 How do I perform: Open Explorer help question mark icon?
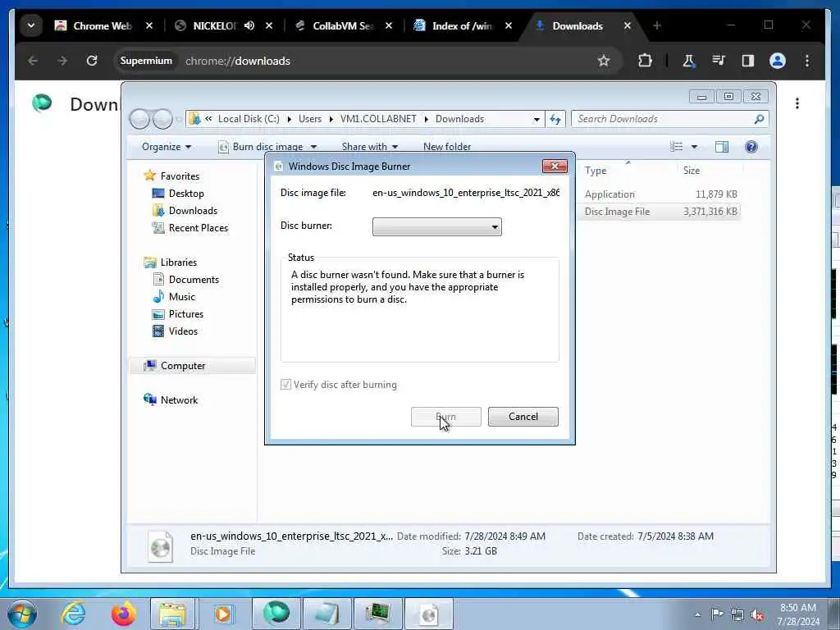tap(751, 147)
